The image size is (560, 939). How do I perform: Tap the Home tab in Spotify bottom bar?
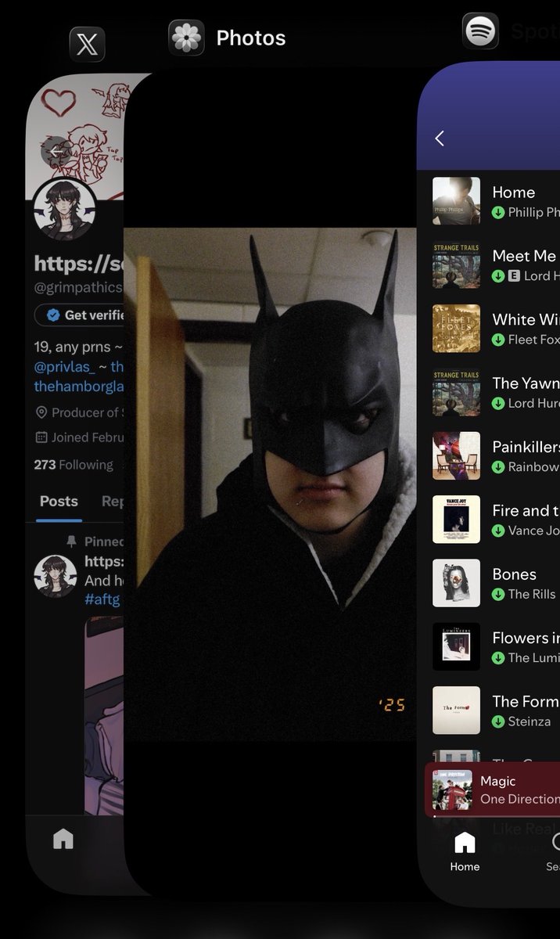[x=465, y=851]
